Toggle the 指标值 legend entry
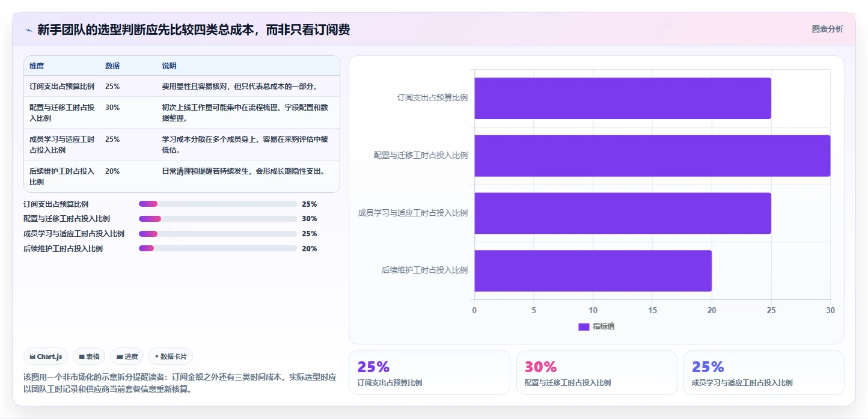The height and width of the screenshot is (419, 868). 596,326
